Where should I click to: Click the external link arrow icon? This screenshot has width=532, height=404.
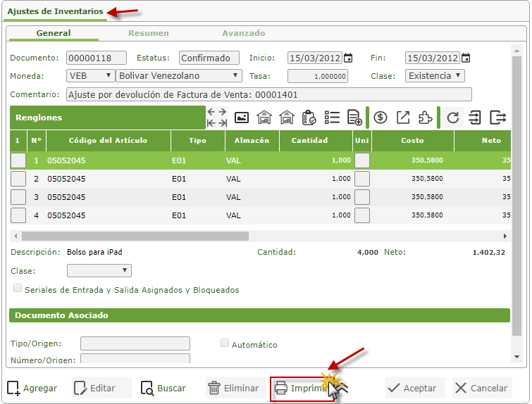click(x=403, y=118)
